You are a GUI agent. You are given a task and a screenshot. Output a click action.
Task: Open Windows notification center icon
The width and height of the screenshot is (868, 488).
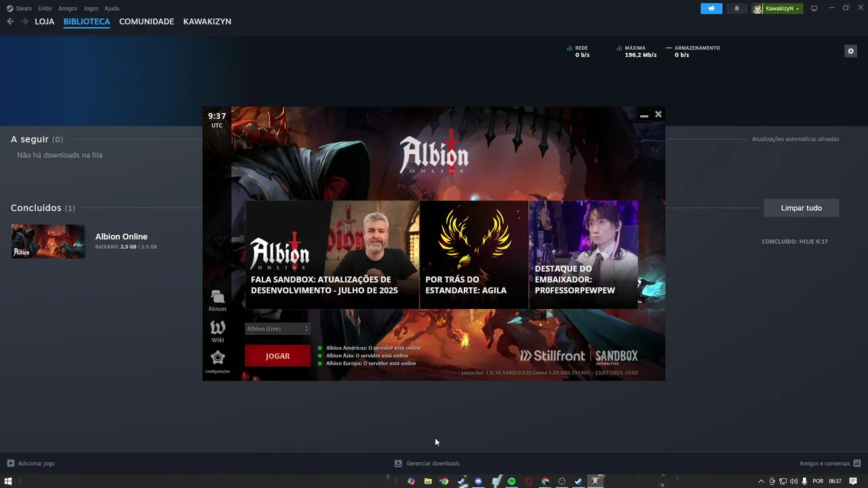[x=853, y=481]
